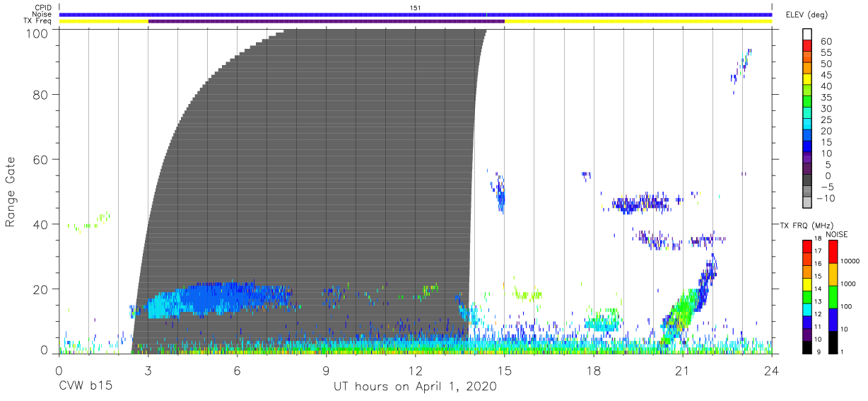Click the y-axis Range Gate tick label 80
868x401 pixels.
[41, 95]
